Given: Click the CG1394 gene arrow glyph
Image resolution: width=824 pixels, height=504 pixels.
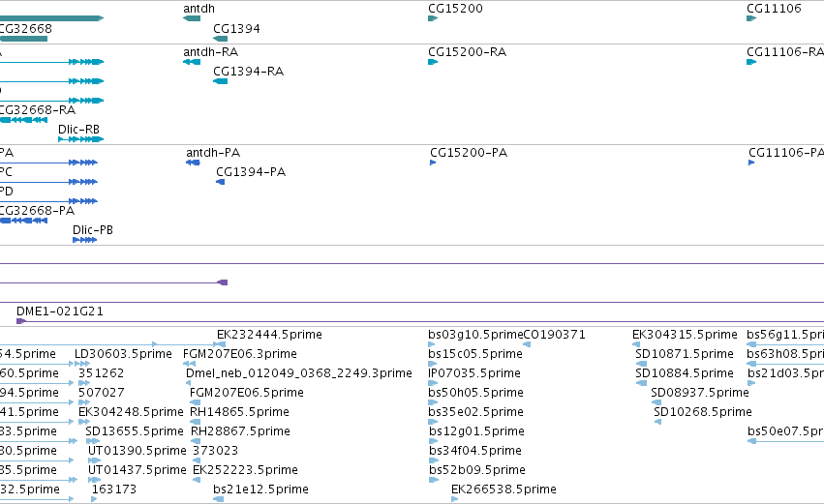Looking at the screenshot, I should click(x=221, y=39).
